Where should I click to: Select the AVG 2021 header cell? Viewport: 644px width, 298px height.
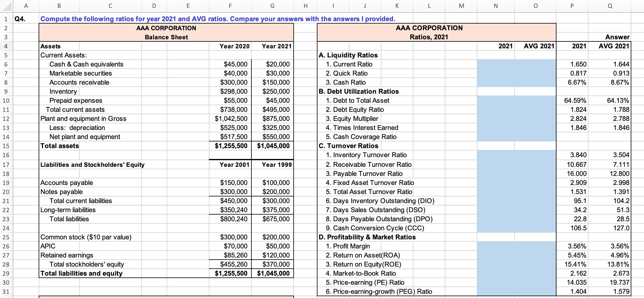(536, 46)
